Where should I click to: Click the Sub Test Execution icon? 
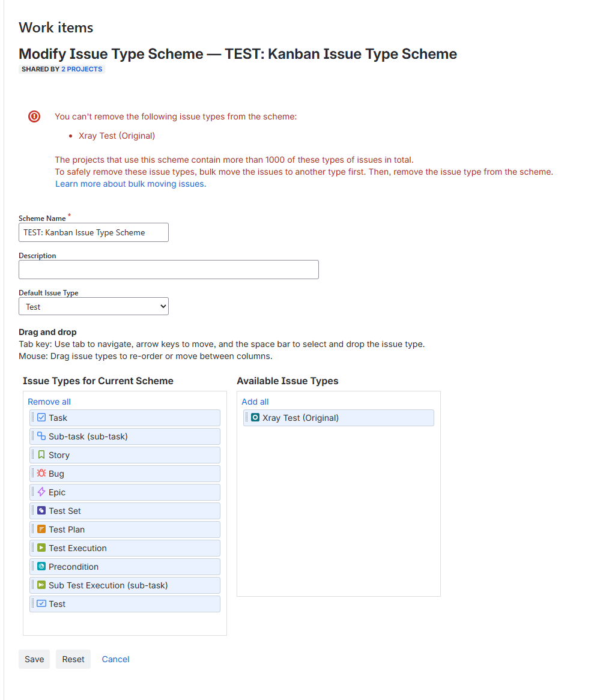[41, 585]
